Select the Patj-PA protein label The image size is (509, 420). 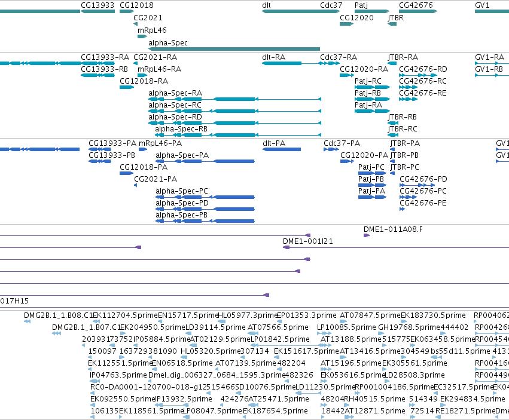371,191
